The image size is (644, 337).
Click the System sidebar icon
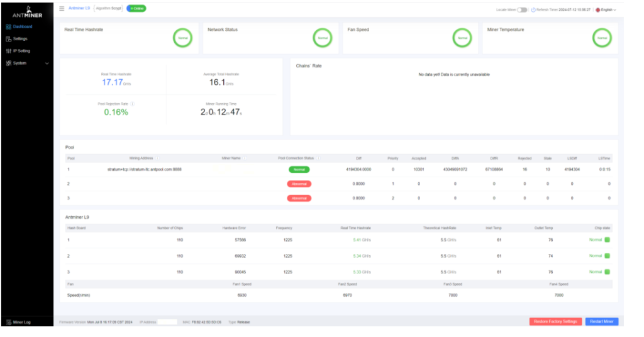(x=9, y=64)
